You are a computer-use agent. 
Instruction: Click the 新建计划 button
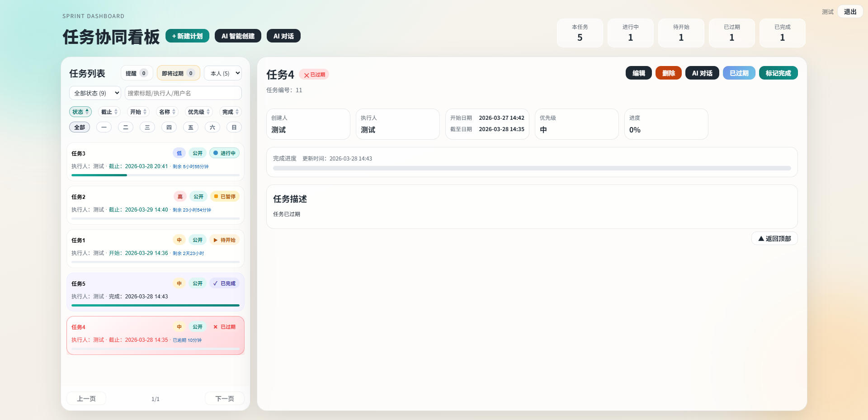(x=187, y=36)
